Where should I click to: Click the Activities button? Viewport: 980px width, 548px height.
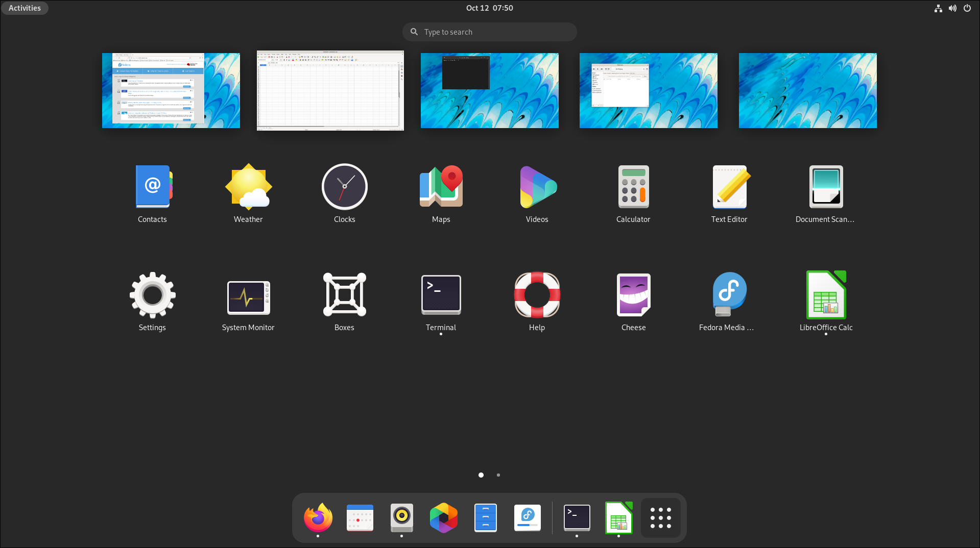[x=25, y=8]
